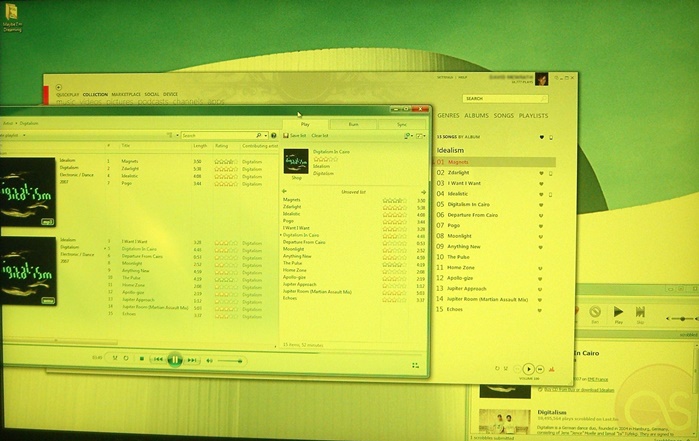This screenshot has width=699, height=441.
Task: Clear the Media Player play list
Action: click(x=320, y=136)
